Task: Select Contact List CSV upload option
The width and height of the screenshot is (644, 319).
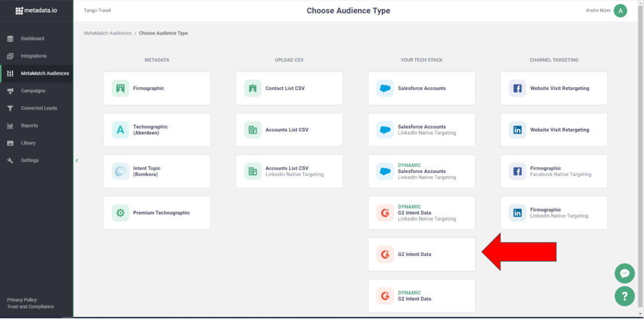Action: (x=289, y=88)
